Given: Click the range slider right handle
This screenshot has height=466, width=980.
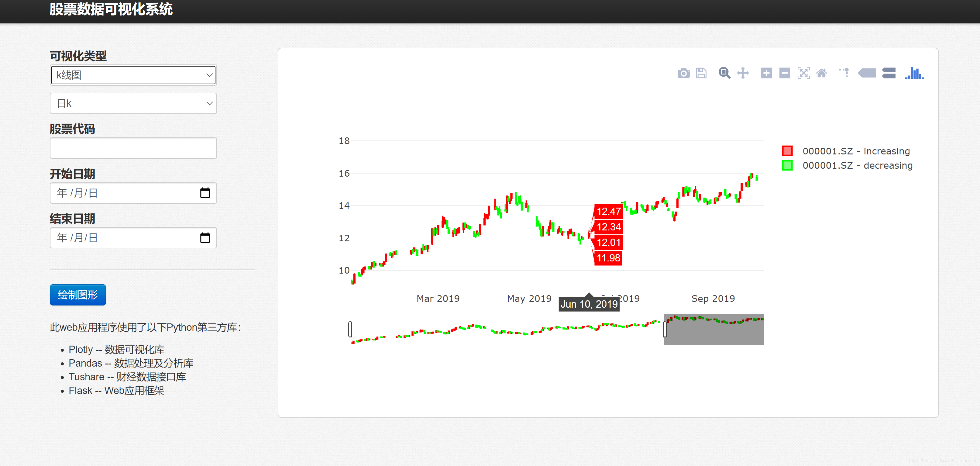Looking at the screenshot, I should [x=665, y=329].
